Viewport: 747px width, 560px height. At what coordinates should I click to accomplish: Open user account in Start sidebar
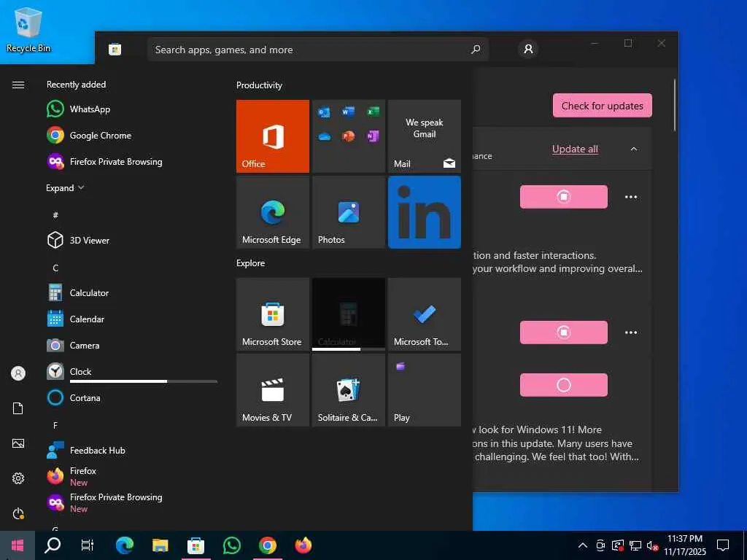(x=18, y=373)
